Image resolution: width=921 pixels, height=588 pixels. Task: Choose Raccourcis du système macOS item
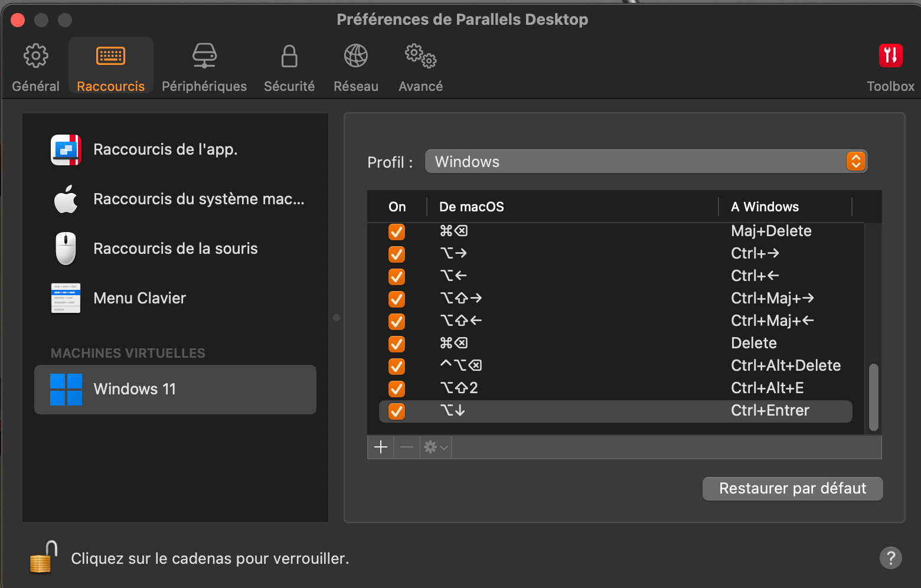coord(175,199)
